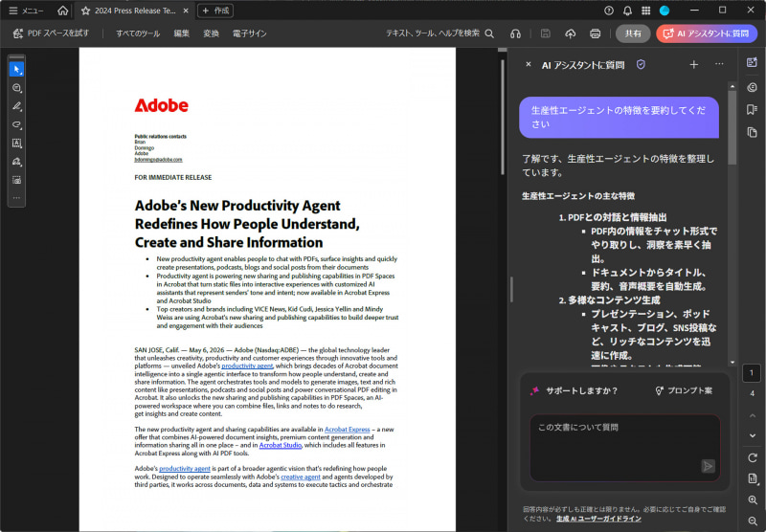The width and height of the screenshot is (766, 532).
Task: Click the Adobe logo in the document
Action: pyautogui.click(x=161, y=105)
